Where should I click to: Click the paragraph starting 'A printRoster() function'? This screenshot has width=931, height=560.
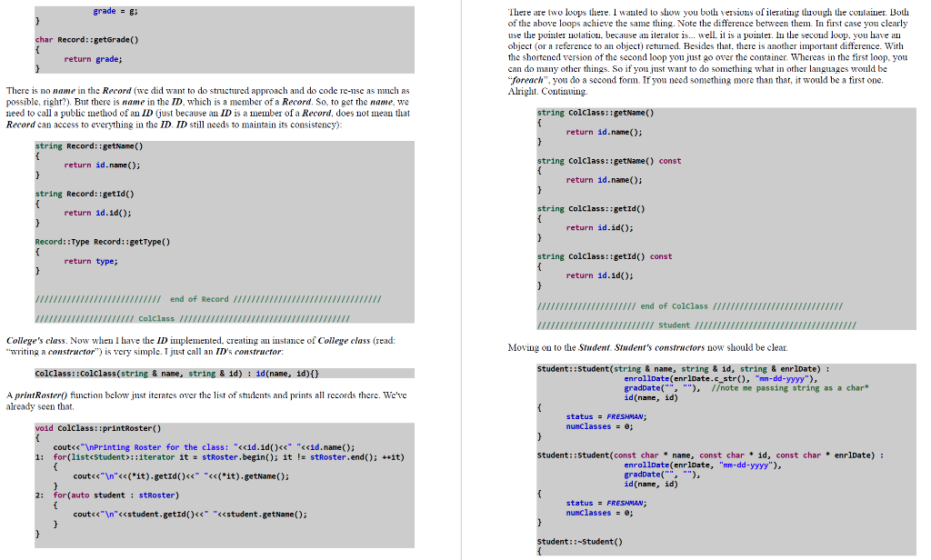(x=206, y=401)
